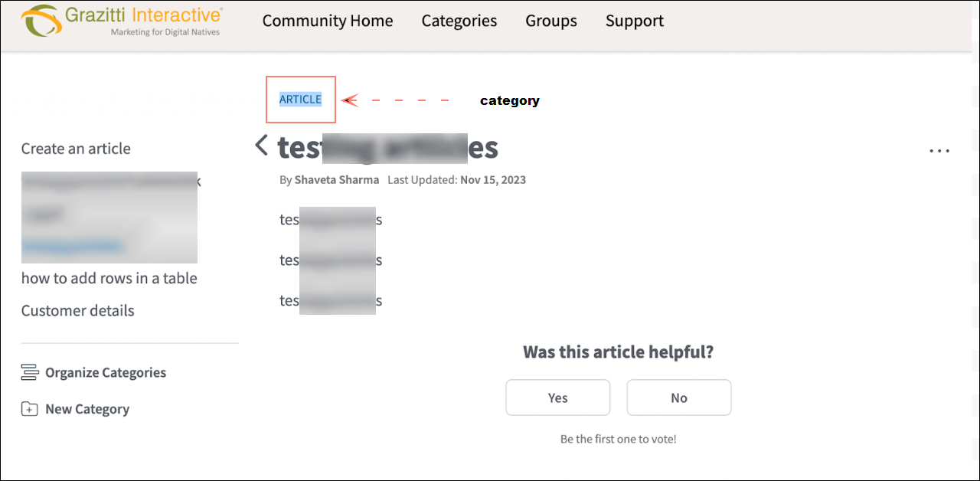The height and width of the screenshot is (481, 980).
Task: Open the Community Home menu item
Action: pos(328,21)
